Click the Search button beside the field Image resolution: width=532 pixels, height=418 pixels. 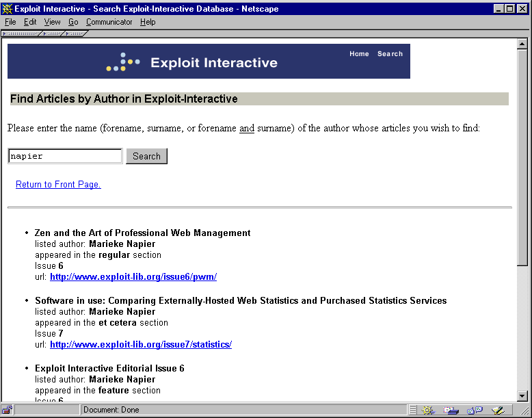pos(146,156)
